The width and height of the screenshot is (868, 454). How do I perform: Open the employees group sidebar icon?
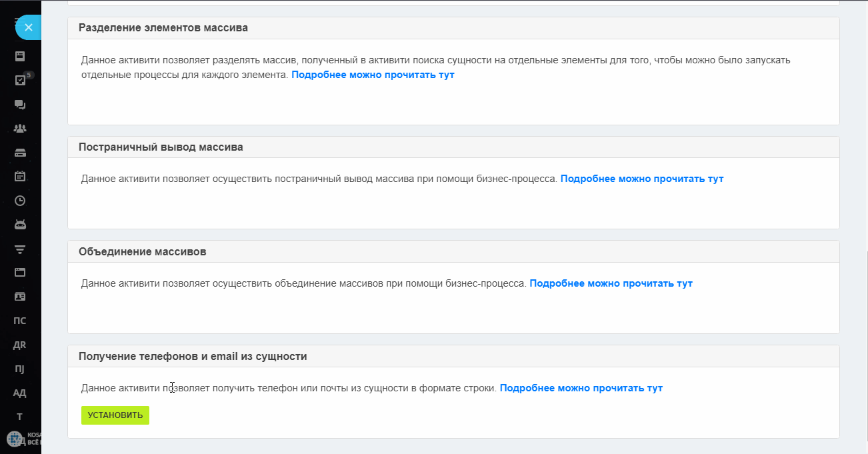point(20,128)
